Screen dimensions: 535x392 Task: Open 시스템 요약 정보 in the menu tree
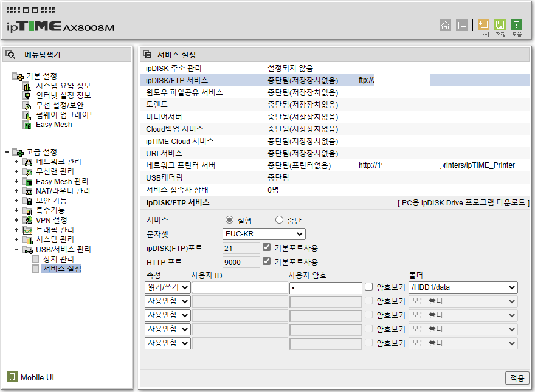(x=63, y=86)
